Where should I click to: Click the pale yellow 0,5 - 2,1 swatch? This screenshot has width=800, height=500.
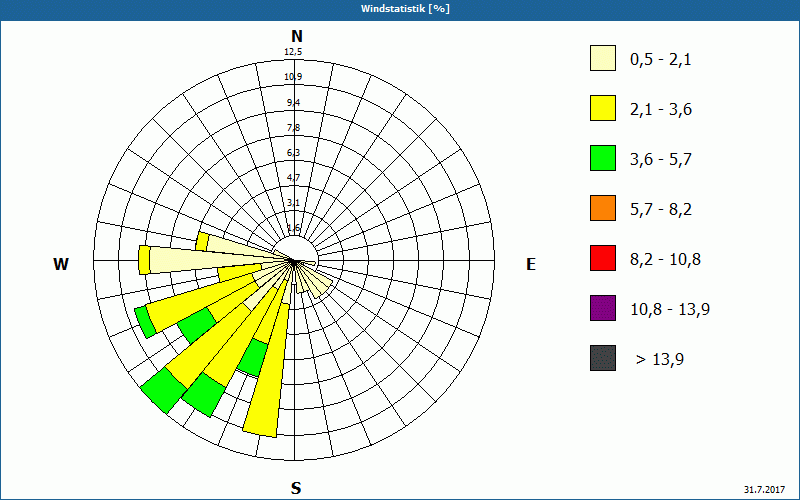tap(603, 58)
